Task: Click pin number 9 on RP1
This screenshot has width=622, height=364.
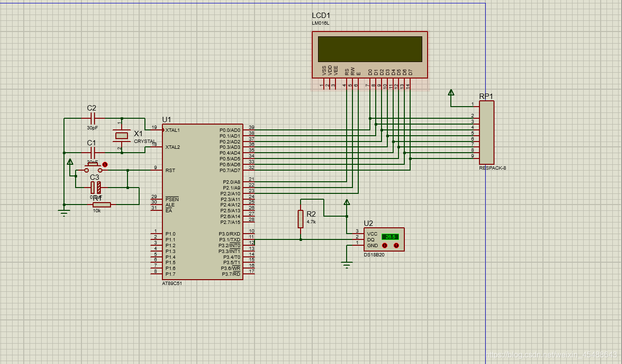Action: pos(472,156)
